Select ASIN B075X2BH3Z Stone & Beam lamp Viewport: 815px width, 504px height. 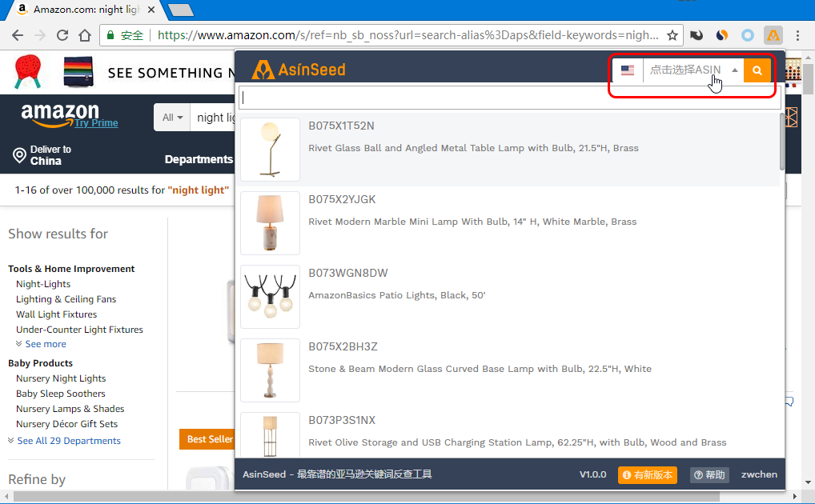509,370
